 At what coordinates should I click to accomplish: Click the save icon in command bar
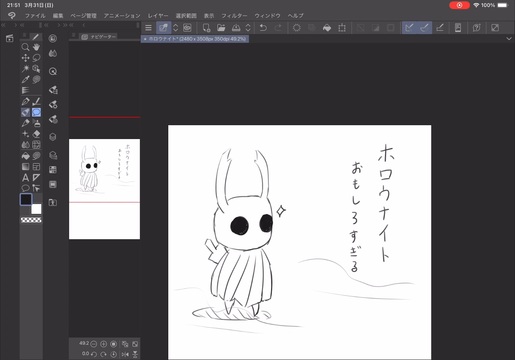(236, 28)
